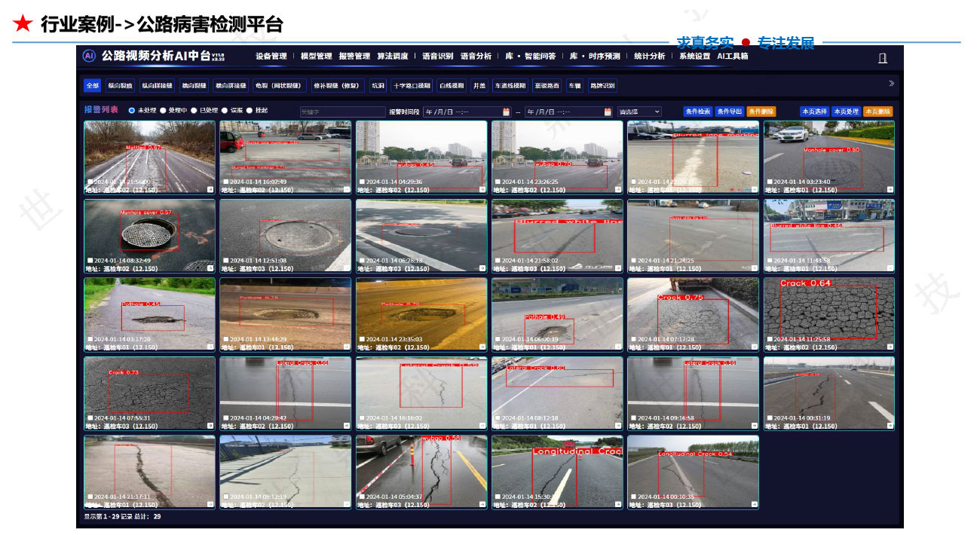
Task: Click arrow icon on Crack 0.64 image
Action: point(890,347)
